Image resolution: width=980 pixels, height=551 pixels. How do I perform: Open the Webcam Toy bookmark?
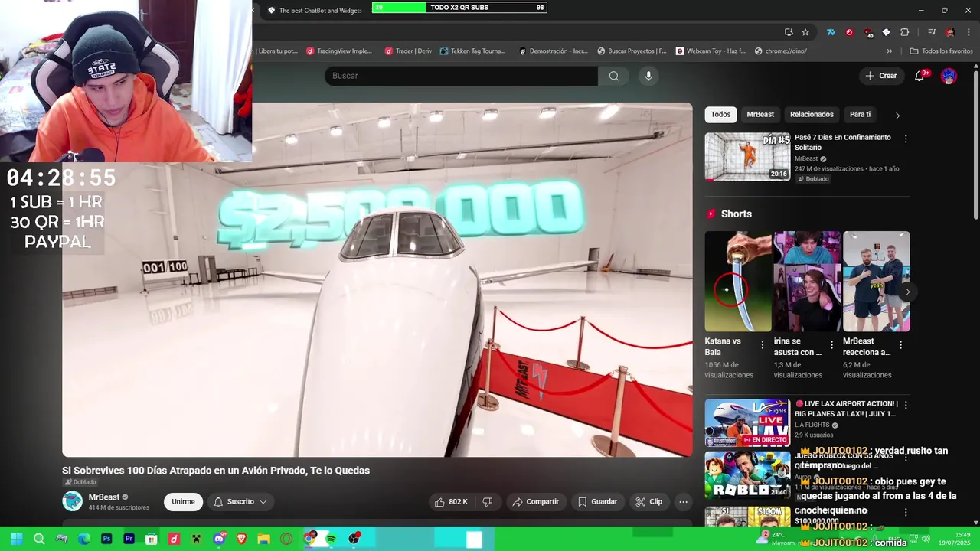tap(710, 51)
